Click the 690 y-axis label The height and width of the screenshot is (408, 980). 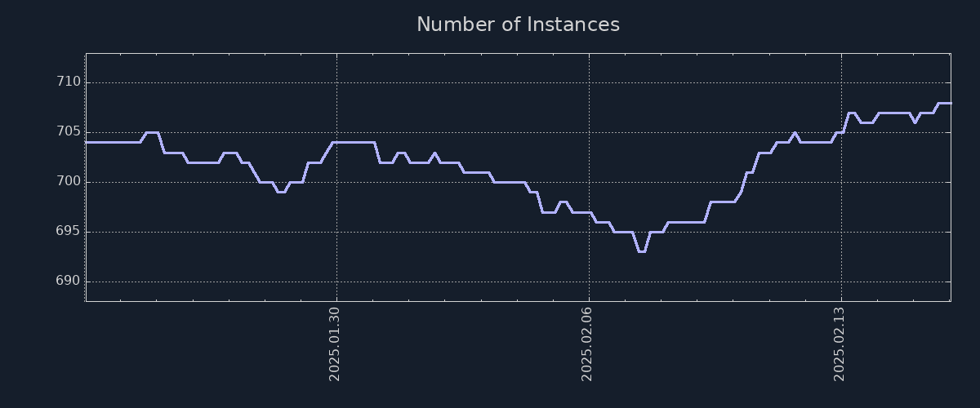point(69,282)
